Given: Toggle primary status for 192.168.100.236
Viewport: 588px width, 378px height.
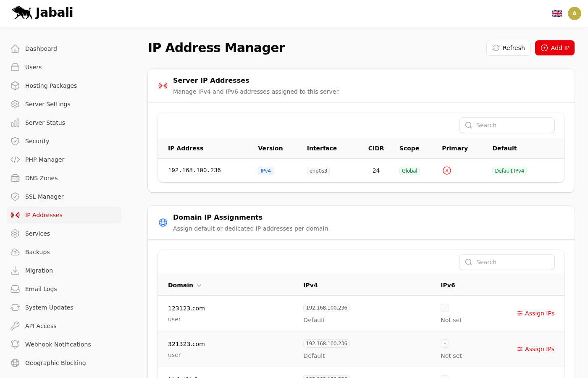Looking at the screenshot, I should coord(446,171).
